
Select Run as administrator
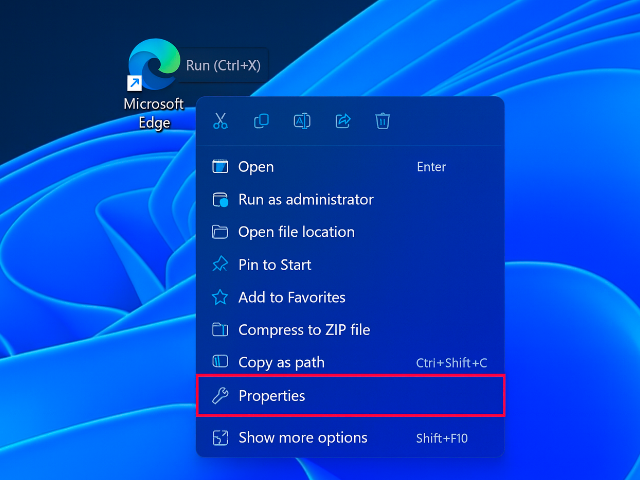[305, 200]
